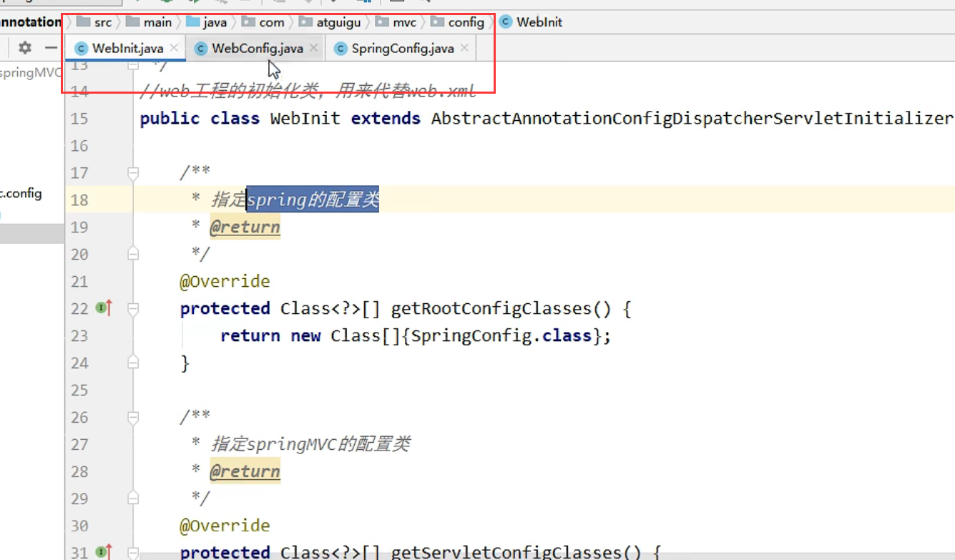Click the implements-method gutter icon on line 31
955x560 pixels.
tap(103, 552)
